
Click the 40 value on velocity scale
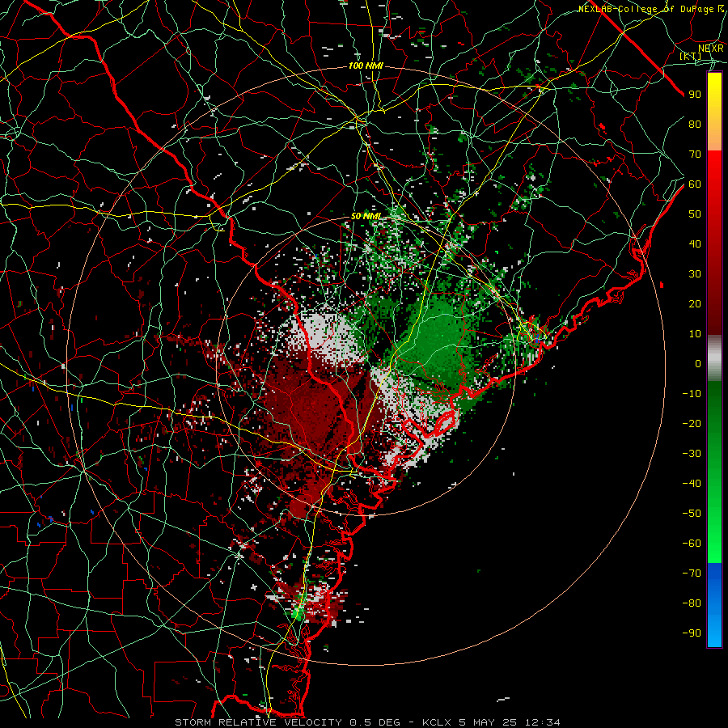pos(695,244)
